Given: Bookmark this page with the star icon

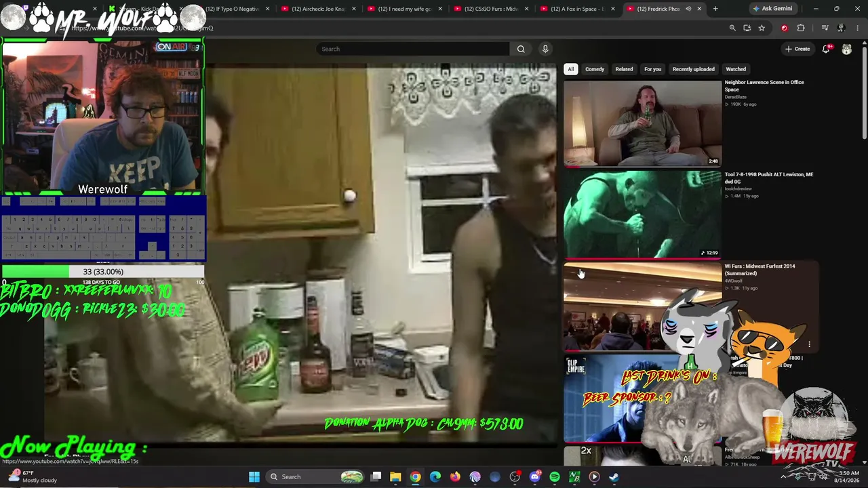Looking at the screenshot, I should (x=762, y=28).
